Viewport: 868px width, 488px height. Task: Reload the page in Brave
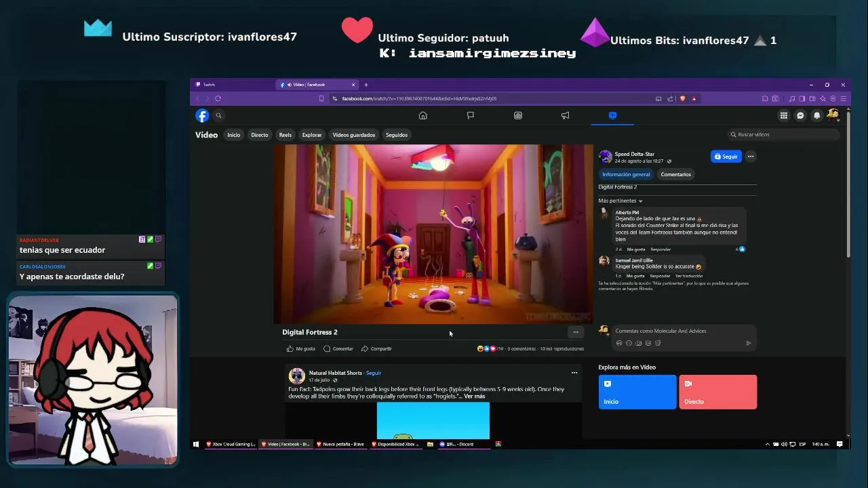[218, 98]
